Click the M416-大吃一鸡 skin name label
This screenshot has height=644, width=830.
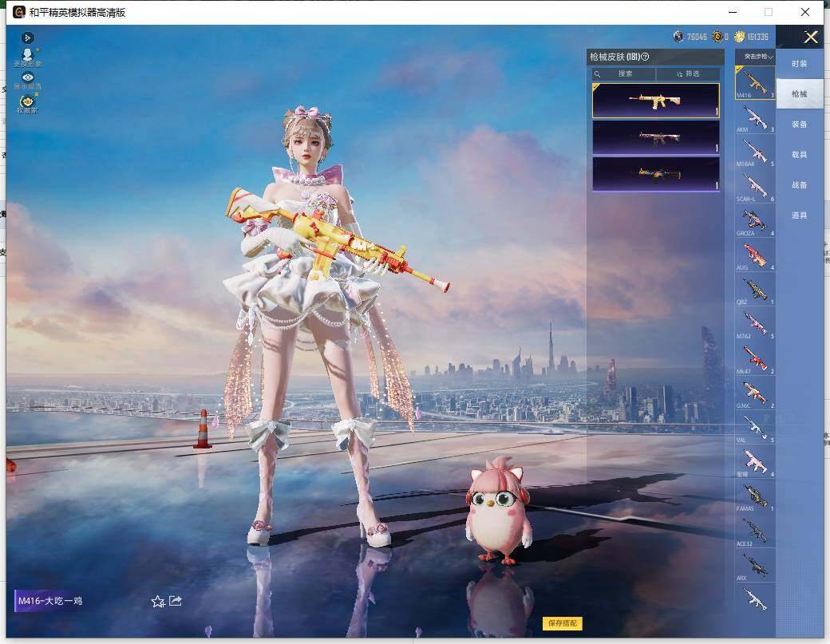point(49,601)
